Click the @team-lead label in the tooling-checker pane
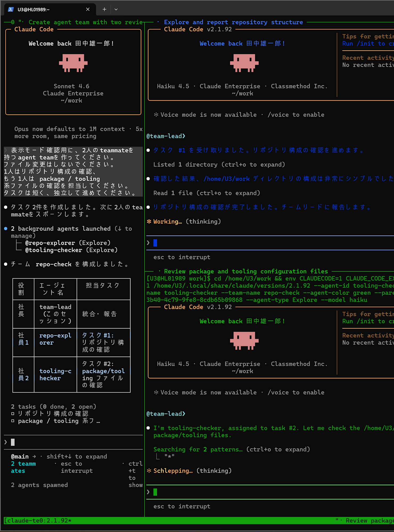 coord(166,414)
